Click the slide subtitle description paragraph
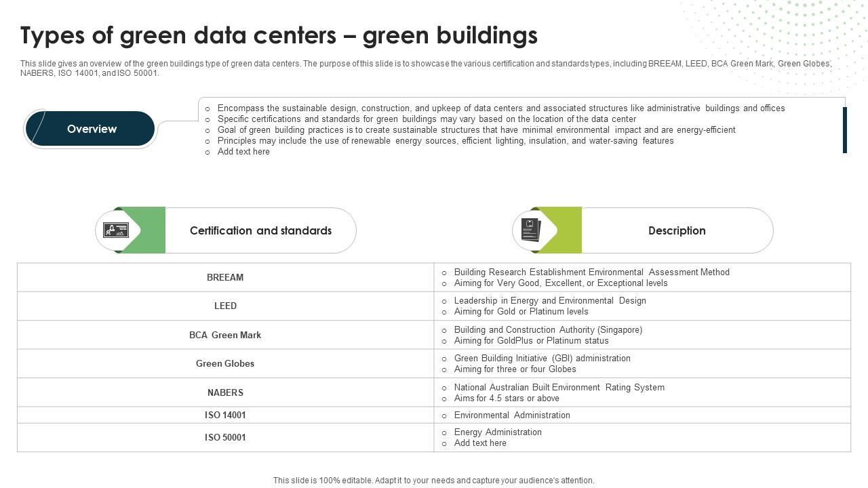Screen dimensions: 868x488 click(x=426, y=68)
